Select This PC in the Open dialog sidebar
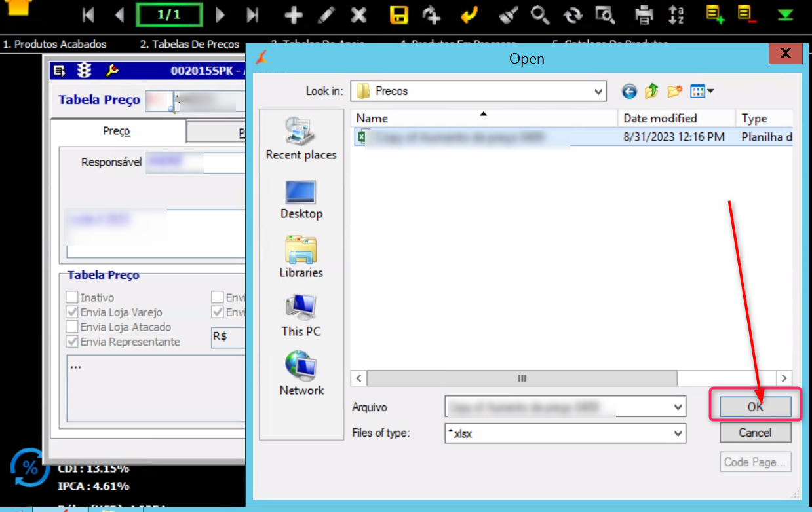The image size is (812, 512). coord(301,316)
